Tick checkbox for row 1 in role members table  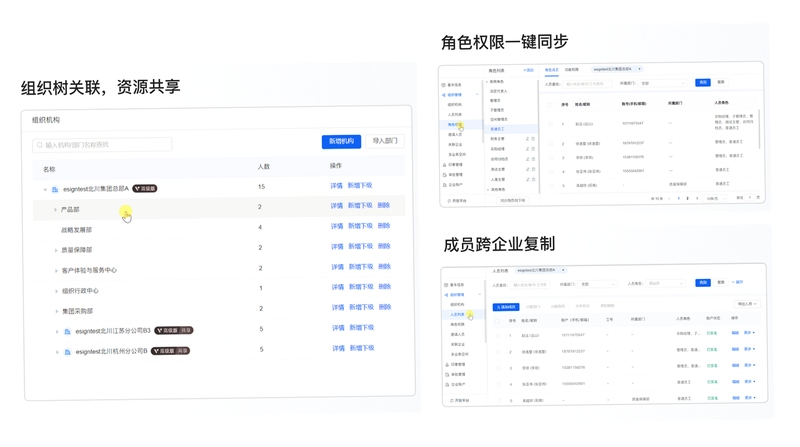click(551, 124)
